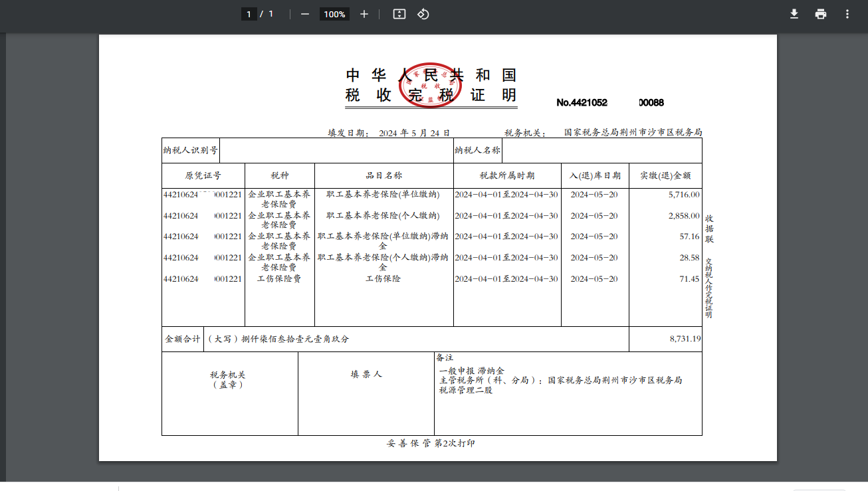Viewport: 868px width, 491px height.
Task: Click the 纳税人识别号 label
Action: [191, 150]
